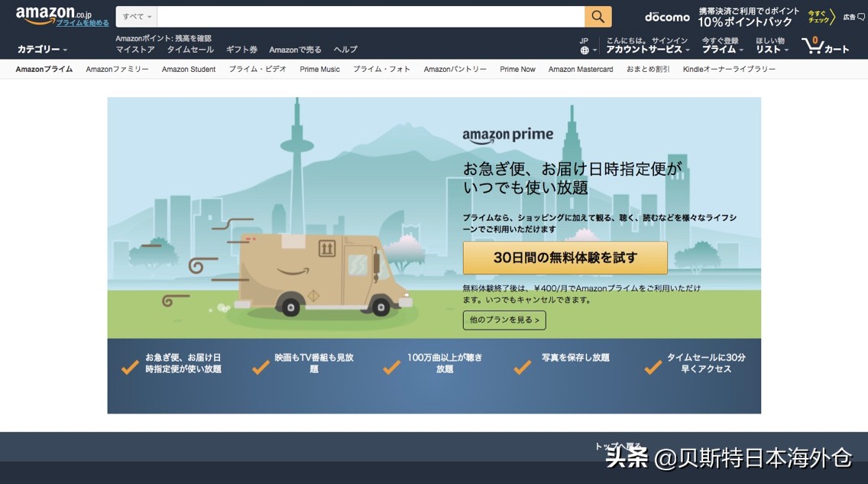
Task: Expand the カテゴリー dropdown menu
Action: click(x=42, y=49)
